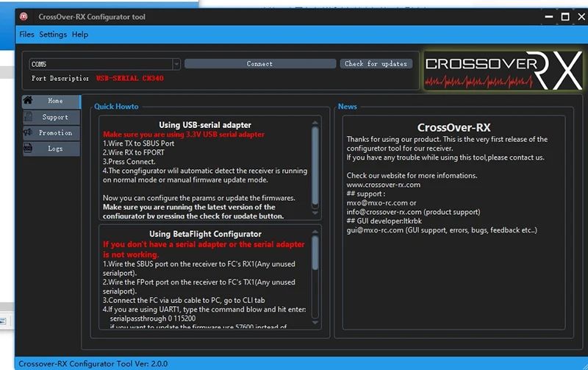
Task: Click the Support document icon in sidebar
Action: (x=28, y=117)
